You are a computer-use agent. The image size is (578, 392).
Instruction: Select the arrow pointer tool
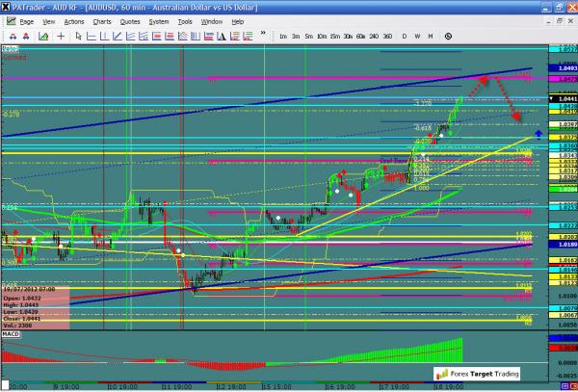pos(78,36)
